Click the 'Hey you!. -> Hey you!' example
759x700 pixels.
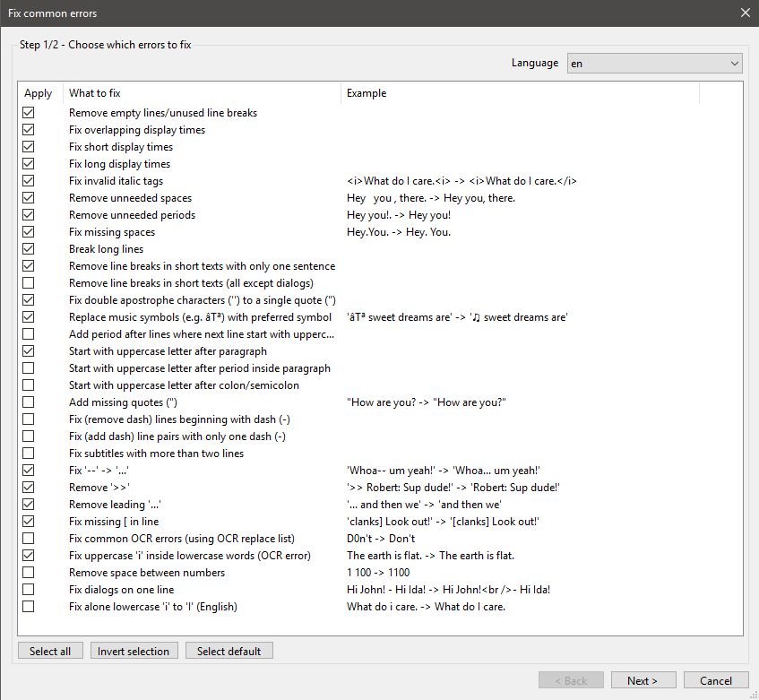click(x=399, y=215)
